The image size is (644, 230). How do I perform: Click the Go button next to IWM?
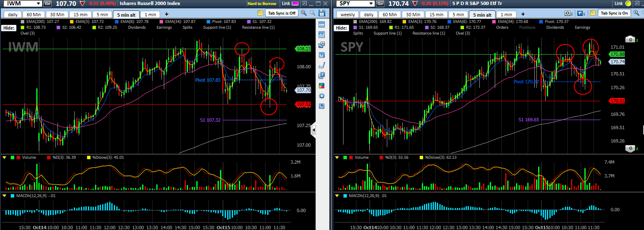pyautogui.click(x=48, y=3)
